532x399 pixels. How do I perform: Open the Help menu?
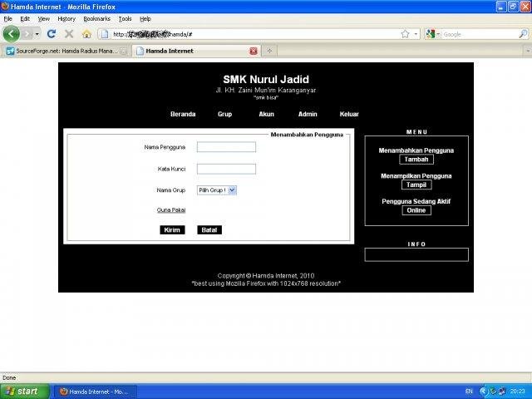click(145, 18)
